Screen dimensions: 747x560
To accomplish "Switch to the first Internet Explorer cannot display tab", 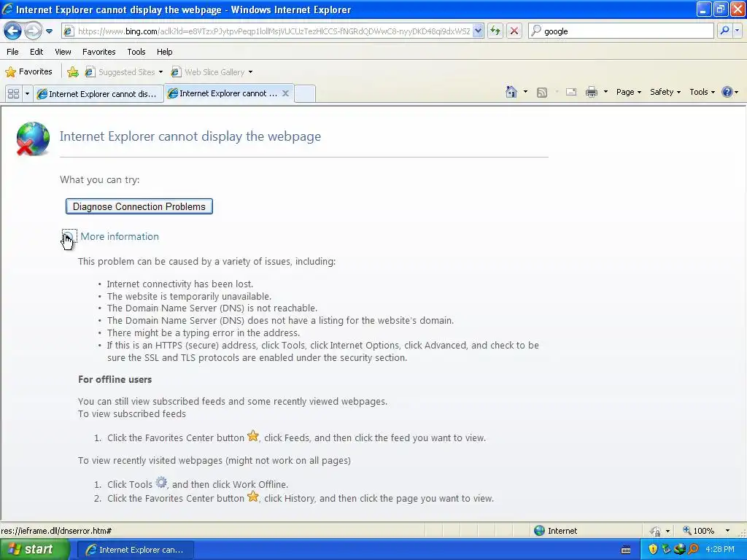I will click(x=98, y=94).
